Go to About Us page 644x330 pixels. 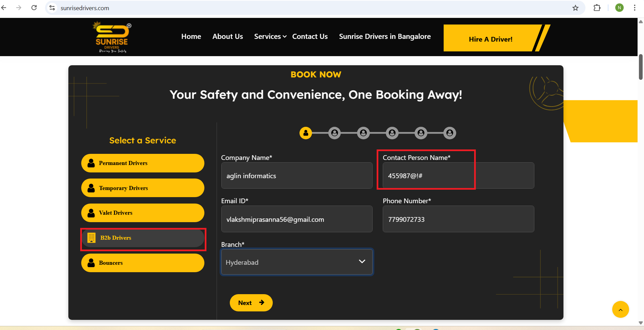227,37
